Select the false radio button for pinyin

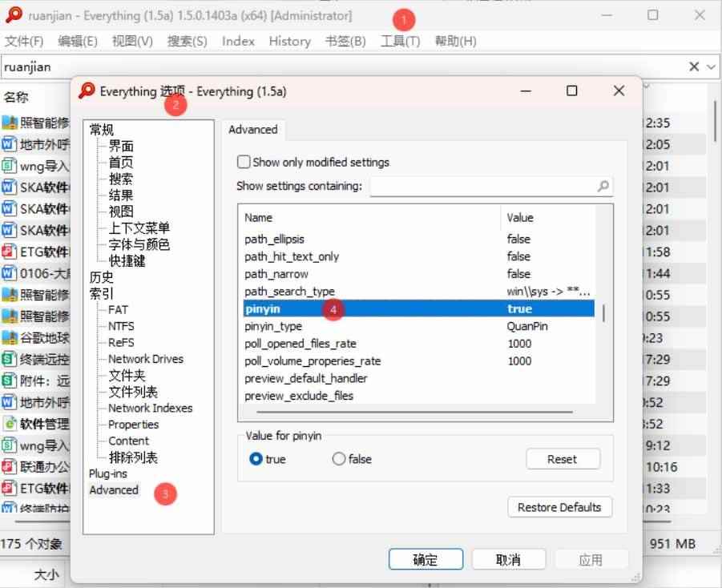coord(338,458)
